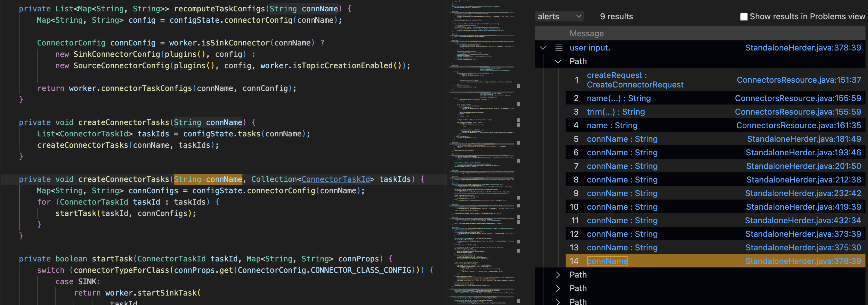Click the list icon beside 'user input.'
The width and height of the screenshot is (868, 305).
[558, 48]
